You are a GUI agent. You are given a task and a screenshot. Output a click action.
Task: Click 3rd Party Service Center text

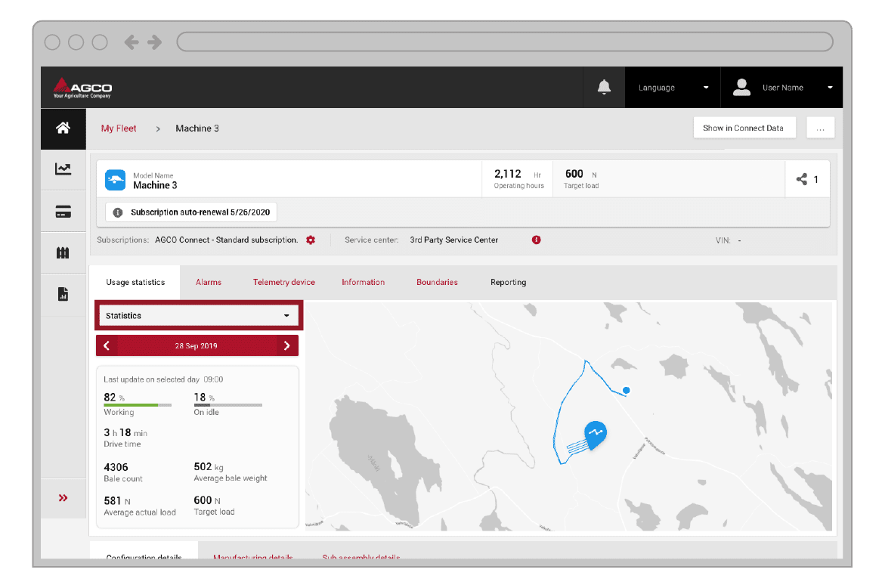coord(454,240)
